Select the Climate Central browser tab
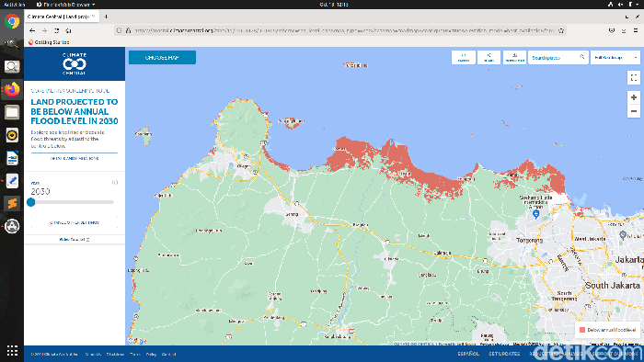The image size is (644, 362). 62,17
